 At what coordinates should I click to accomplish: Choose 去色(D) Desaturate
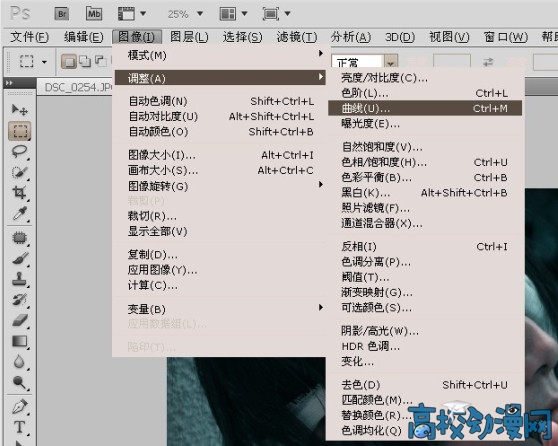tap(425, 385)
